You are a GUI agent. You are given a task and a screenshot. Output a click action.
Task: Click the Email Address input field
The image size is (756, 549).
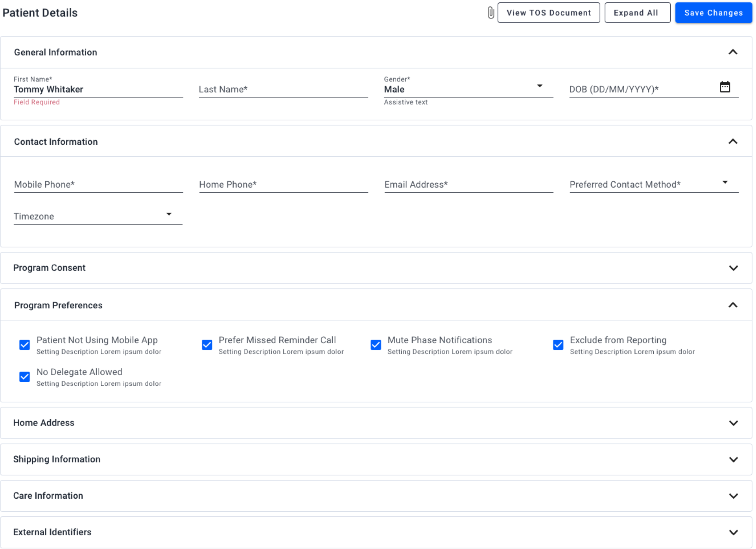click(468, 184)
